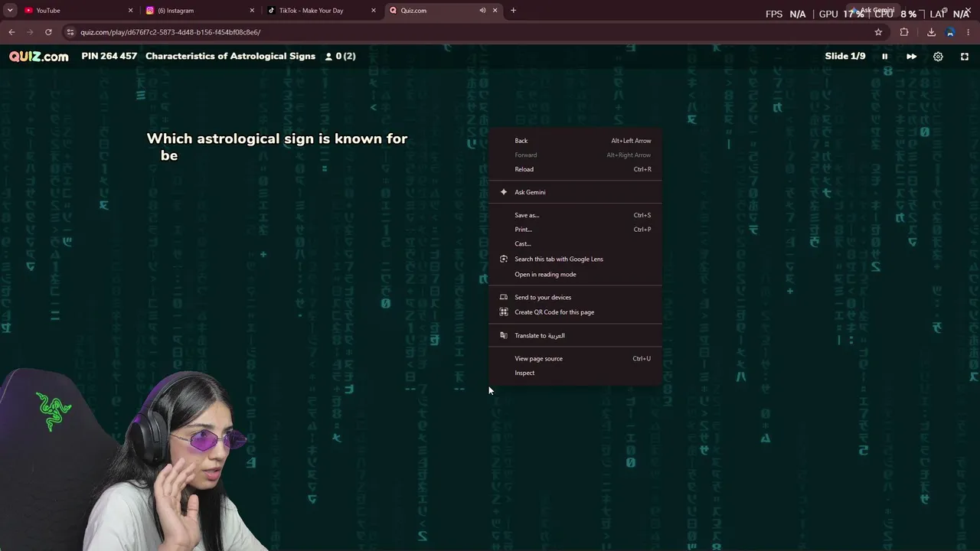This screenshot has width=980, height=551.
Task: Click the Slide 1/9 indicator
Action: pyautogui.click(x=845, y=56)
